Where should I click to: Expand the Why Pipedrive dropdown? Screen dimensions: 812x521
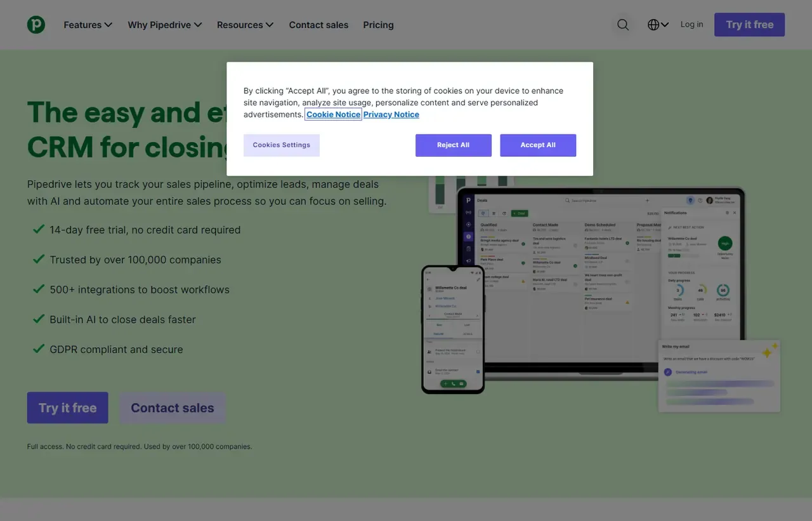(165, 25)
